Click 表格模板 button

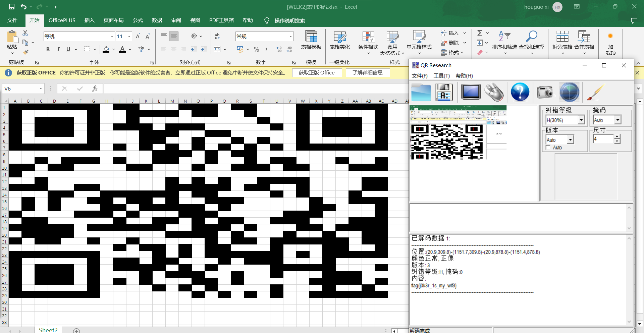coord(311,41)
